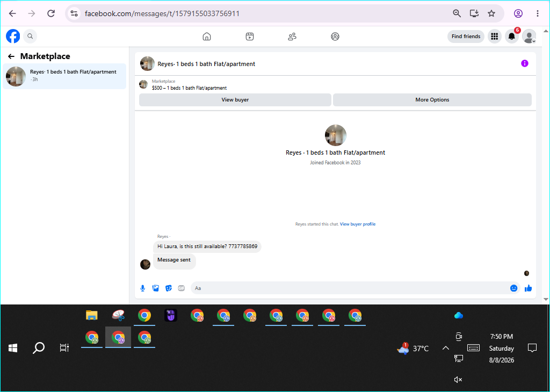Open the Facebook menu grid icon
The height and width of the screenshot is (392, 550).
495,37
